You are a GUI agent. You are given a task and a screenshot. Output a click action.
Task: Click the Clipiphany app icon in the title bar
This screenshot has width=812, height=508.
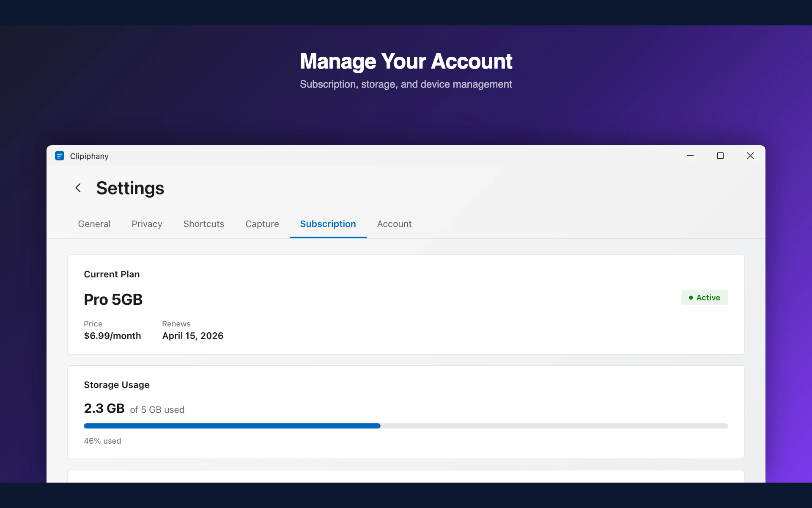pos(60,156)
